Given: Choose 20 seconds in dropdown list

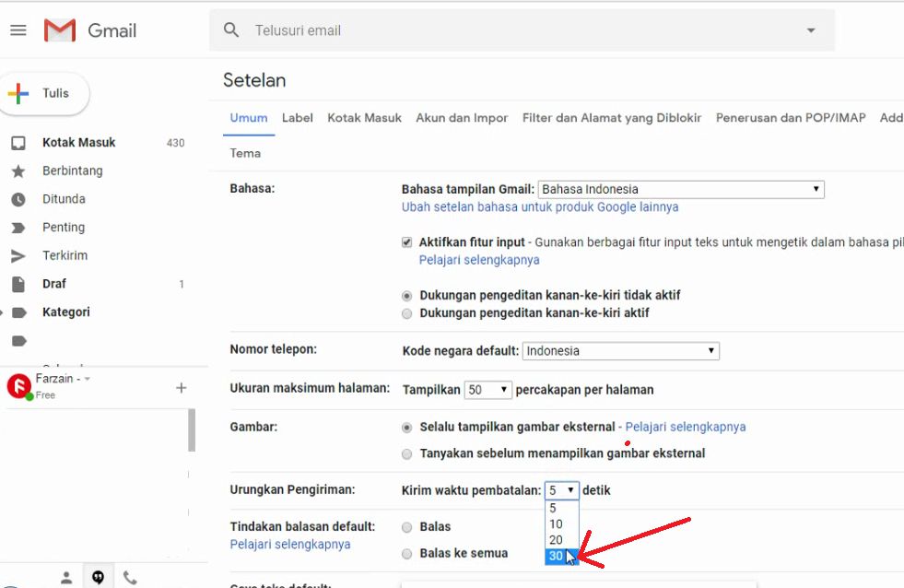Looking at the screenshot, I should (561, 540).
